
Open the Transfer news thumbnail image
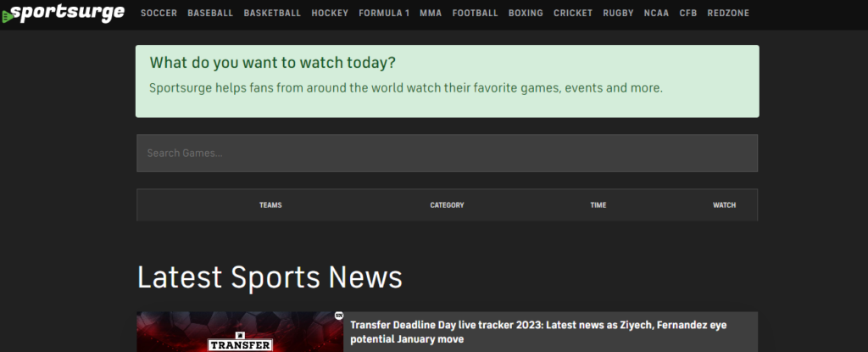(x=240, y=332)
